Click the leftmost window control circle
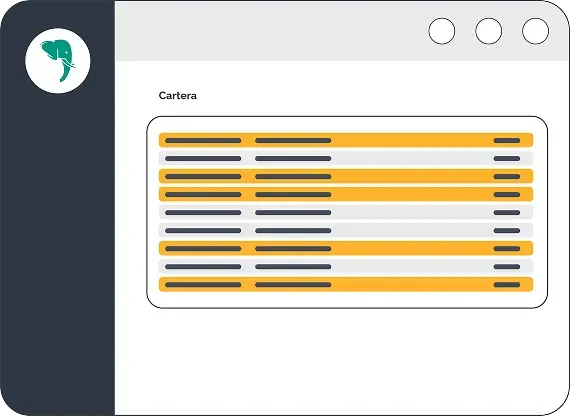 (442, 31)
